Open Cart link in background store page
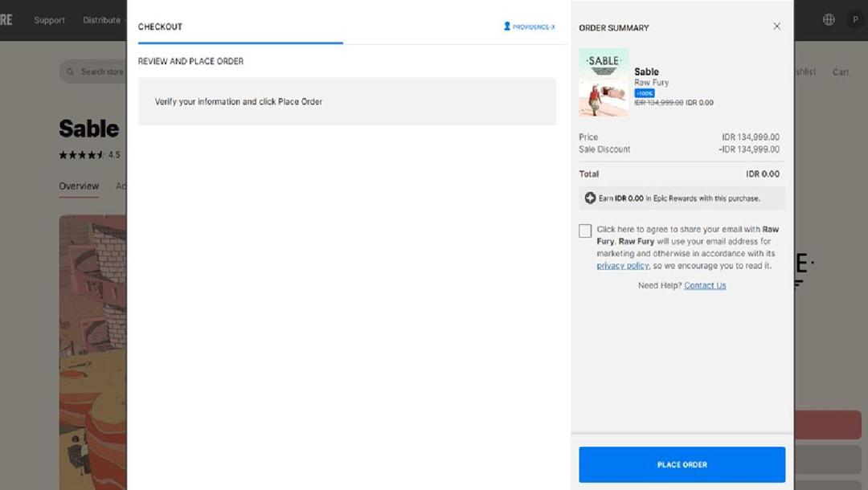Viewport: 868px width, 490px height. tap(841, 72)
